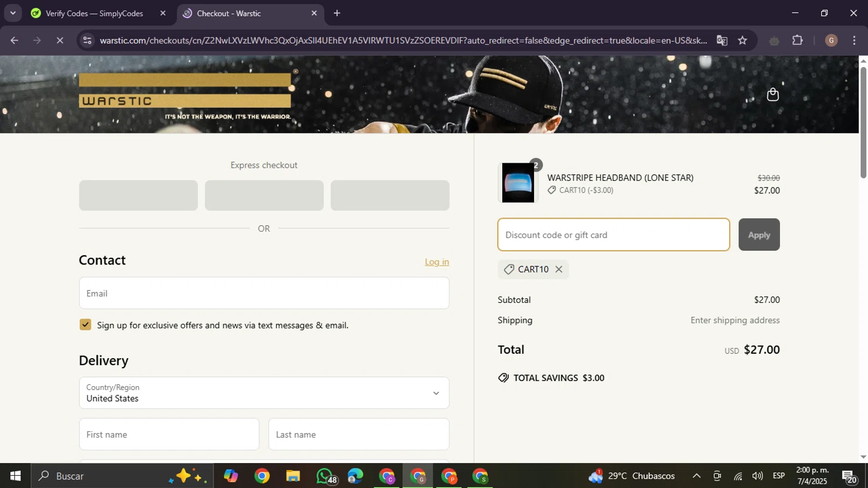Open Chrome's three-dot menu
The width and height of the screenshot is (868, 488).
tap(854, 41)
